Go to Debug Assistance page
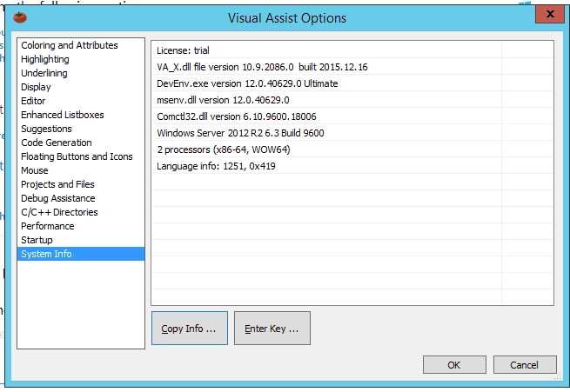The image size is (570, 392). click(x=81, y=198)
